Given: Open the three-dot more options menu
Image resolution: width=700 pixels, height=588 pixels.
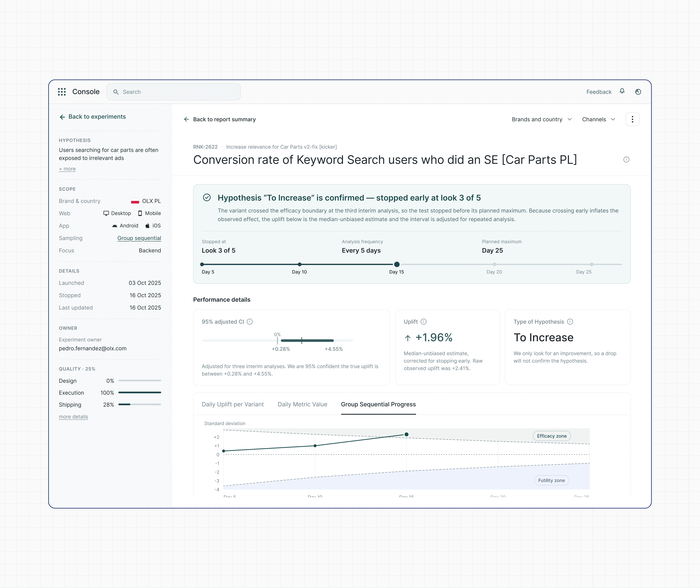Looking at the screenshot, I should (x=632, y=119).
